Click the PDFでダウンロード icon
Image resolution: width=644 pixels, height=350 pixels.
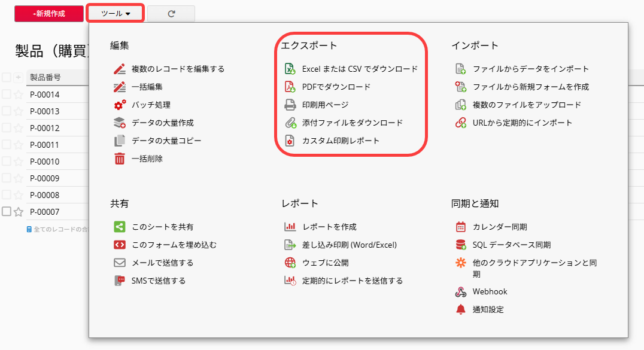point(290,87)
